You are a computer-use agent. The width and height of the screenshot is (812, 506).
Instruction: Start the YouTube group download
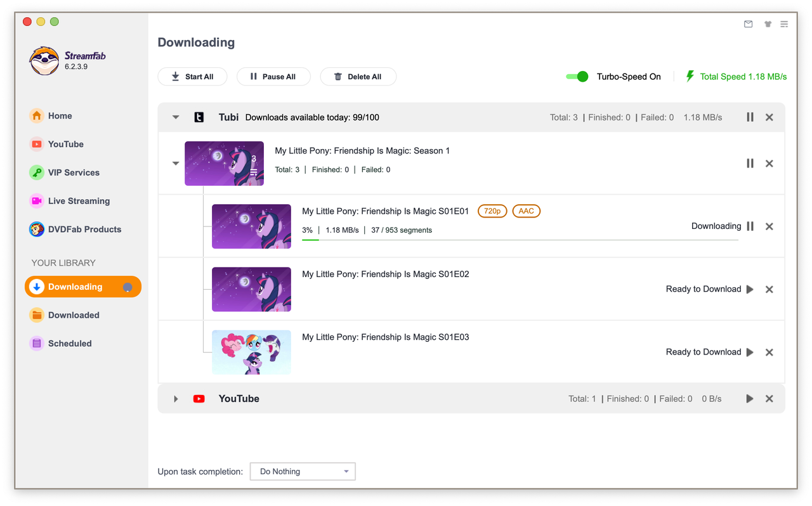coord(750,399)
